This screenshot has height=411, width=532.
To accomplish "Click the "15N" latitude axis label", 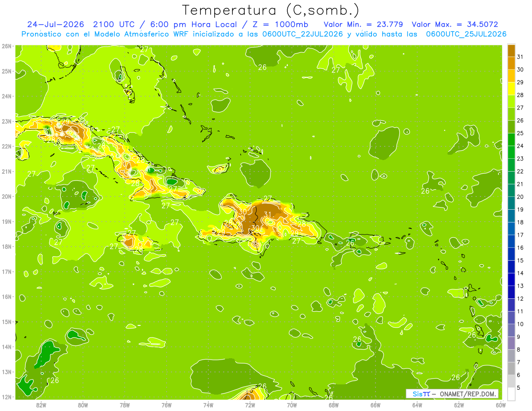I will pyautogui.click(x=7, y=321).
